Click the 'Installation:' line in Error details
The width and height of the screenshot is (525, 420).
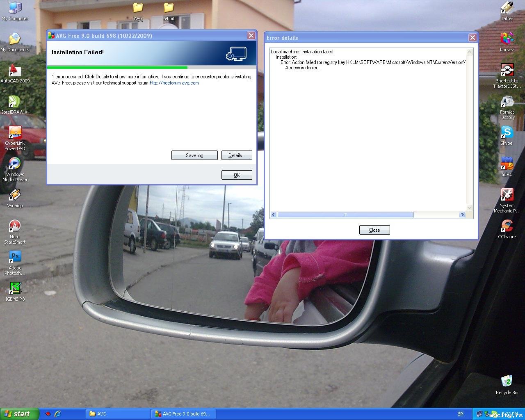coord(286,57)
